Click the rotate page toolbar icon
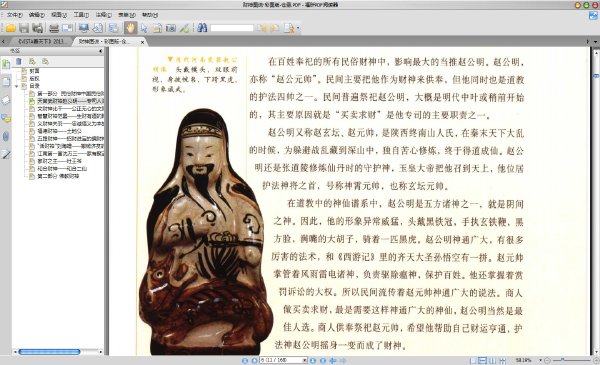This screenshot has width=600, height=365. tap(98, 28)
